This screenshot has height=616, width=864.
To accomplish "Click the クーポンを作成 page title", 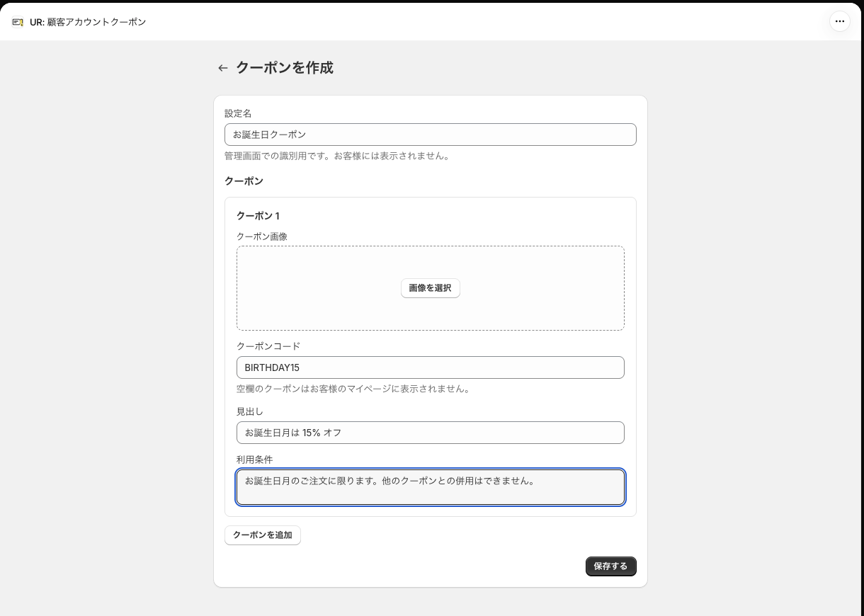I will click(x=285, y=68).
